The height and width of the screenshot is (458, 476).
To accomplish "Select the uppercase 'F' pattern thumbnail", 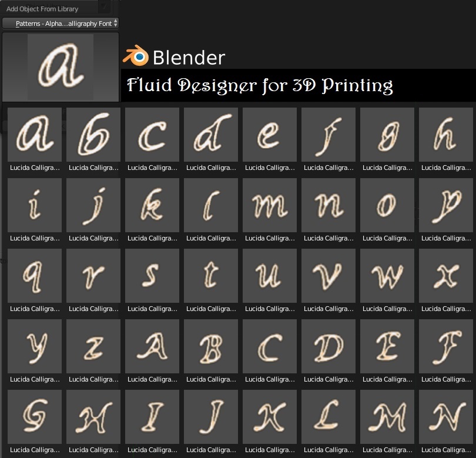I will pyautogui.click(x=446, y=346).
